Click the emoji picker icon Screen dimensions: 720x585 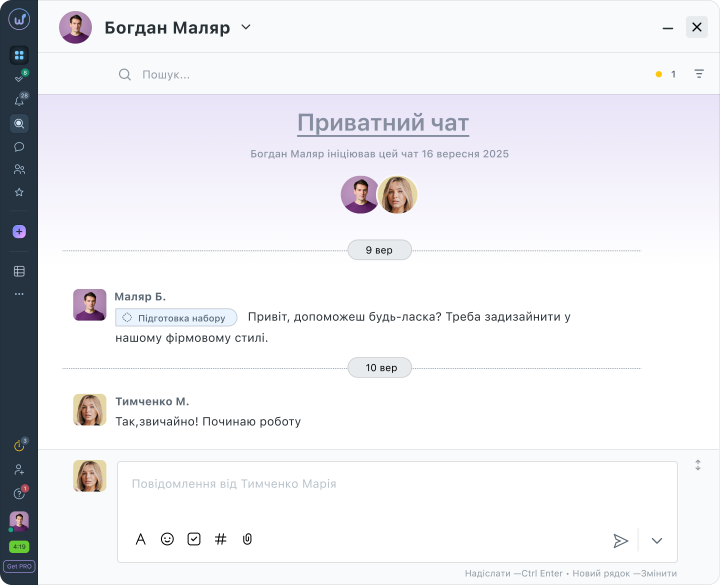click(x=167, y=539)
